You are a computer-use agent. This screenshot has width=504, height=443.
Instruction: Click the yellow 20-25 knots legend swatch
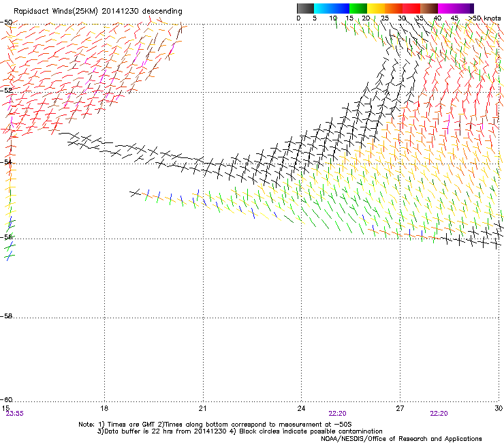pyautogui.click(x=376, y=8)
